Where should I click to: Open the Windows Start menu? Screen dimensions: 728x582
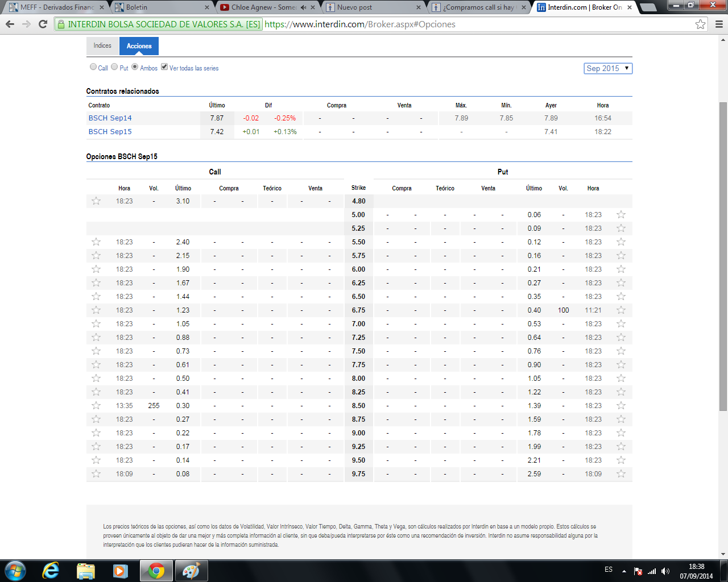click(15, 570)
